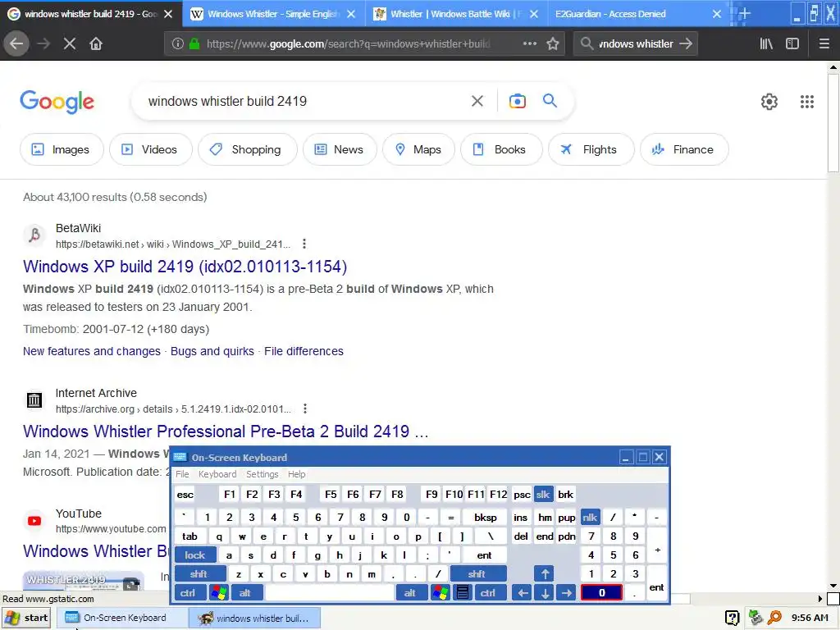Switch to the Whistler Windows Battle Wiki tab
Viewport: 840px width, 630px height.
click(456, 14)
